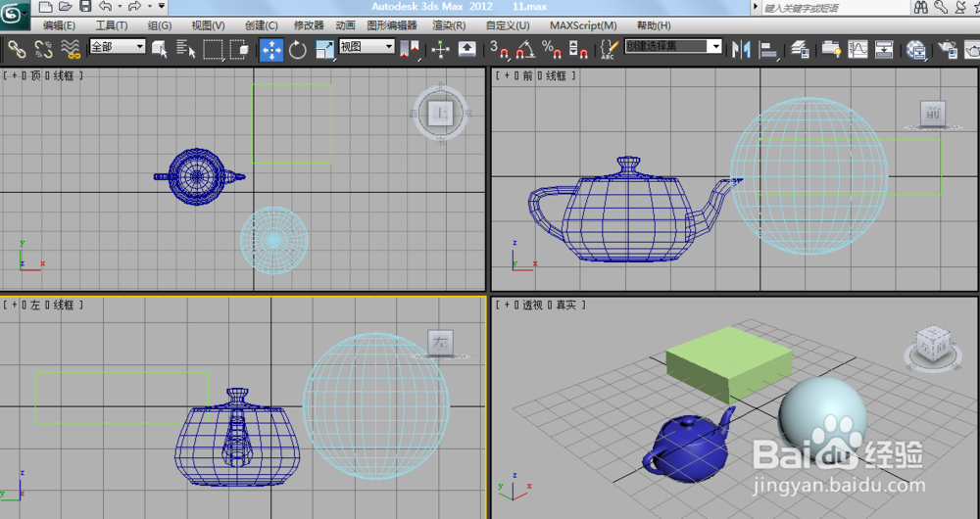Choose the rectangular selection region tool
This screenshot has height=519, width=980.
coord(213,49)
